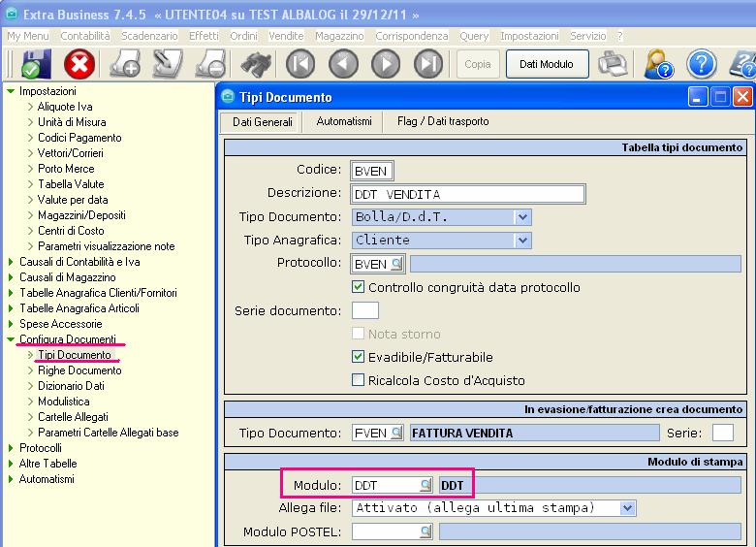
Task: Click the printer icon in toolbar
Action: (613, 64)
